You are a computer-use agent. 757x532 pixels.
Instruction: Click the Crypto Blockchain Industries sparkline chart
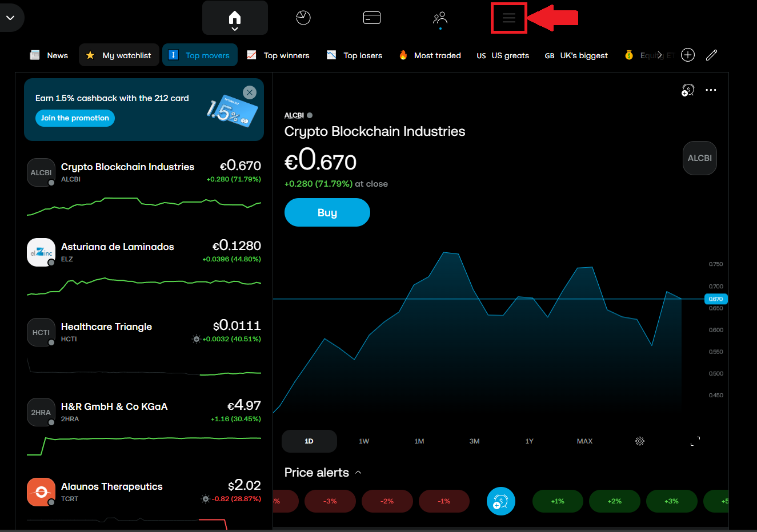click(x=144, y=205)
